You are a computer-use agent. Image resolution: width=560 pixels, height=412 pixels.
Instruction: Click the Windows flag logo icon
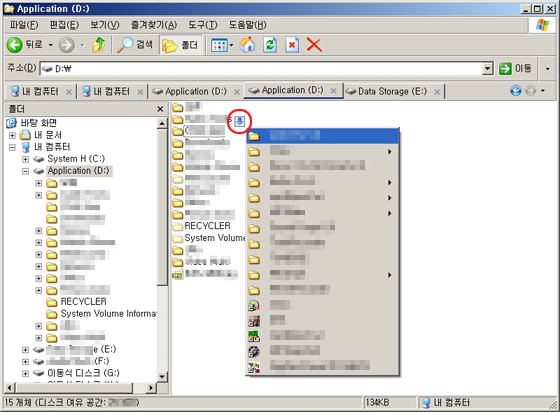pyautogui.click(x=542, y=25)
